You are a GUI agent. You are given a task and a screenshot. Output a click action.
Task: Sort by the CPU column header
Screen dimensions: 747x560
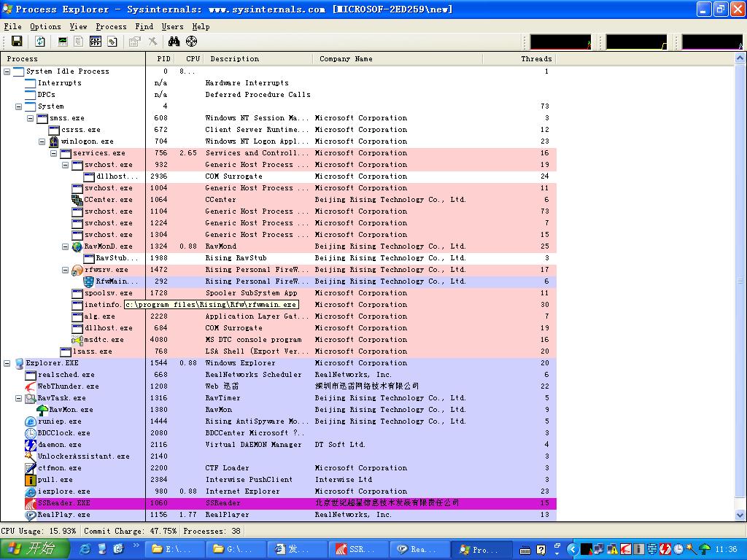(193, 58)
